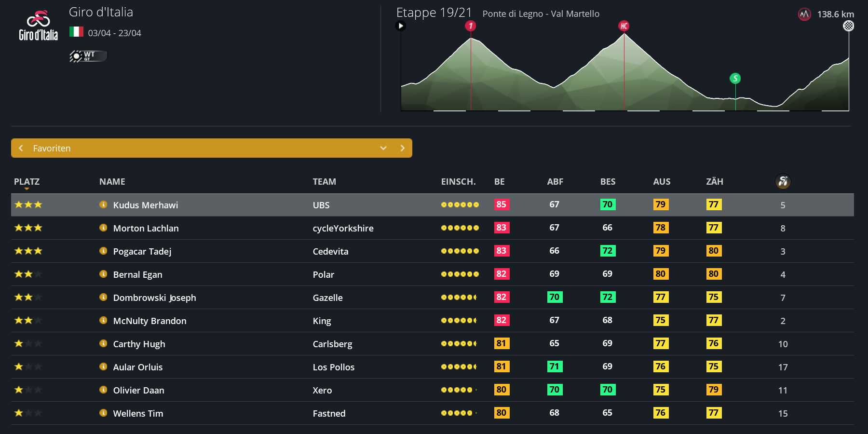Open rider Bernal Egan
The height and width of the screenshot is (434, 868).
click(137, 274)
